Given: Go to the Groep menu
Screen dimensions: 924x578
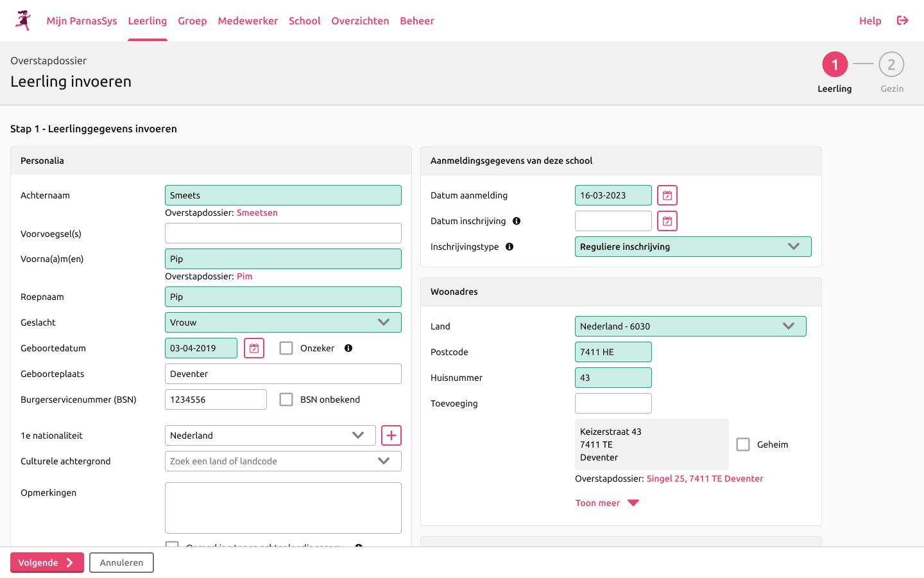Looking at the screenshot, I should [x=193, y=21].
